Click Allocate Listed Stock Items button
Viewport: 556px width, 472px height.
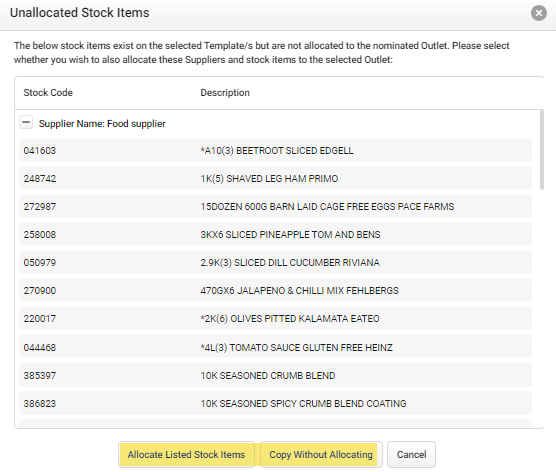(x=186, y=454)
